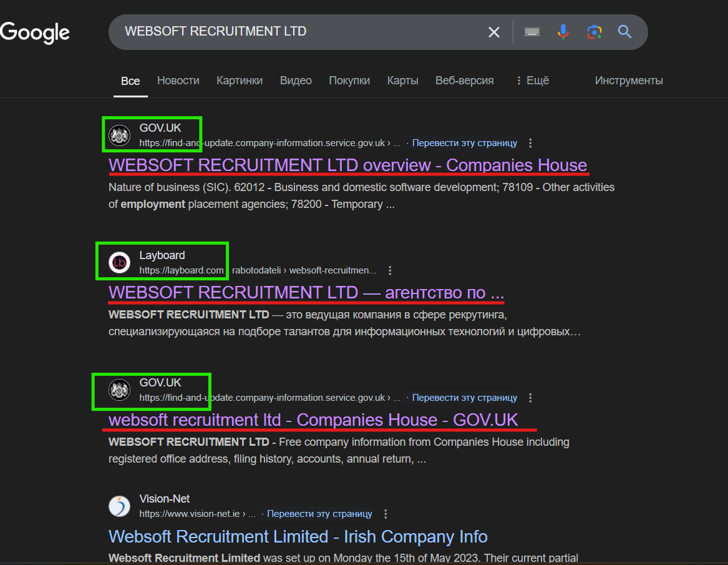728x565 pixels.
Task: Translate the first GOV.UK result page
Action: click(464, 143)
